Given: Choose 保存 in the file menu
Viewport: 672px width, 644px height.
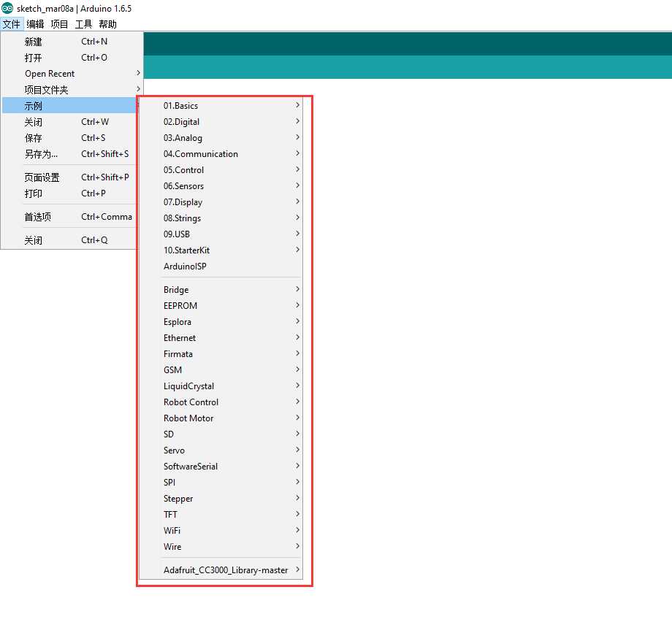Looking at the screenshot, I should [x=70, y=138].
